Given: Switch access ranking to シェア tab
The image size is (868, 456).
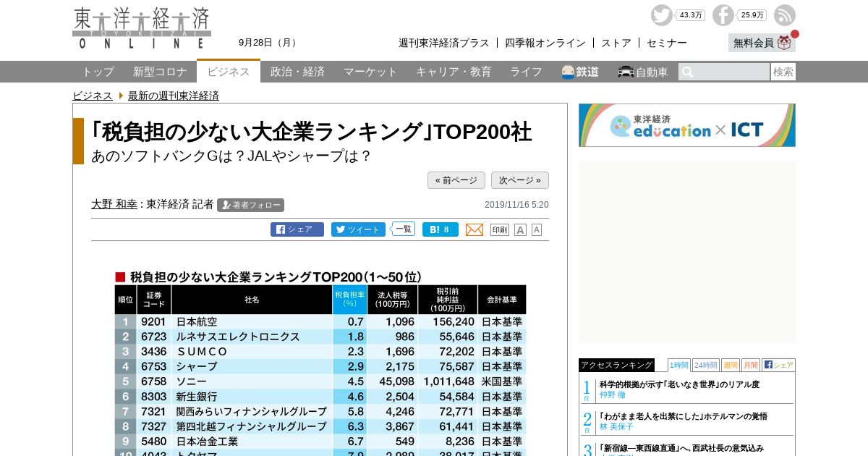Looking at the screenshot, I should [778, 365].
